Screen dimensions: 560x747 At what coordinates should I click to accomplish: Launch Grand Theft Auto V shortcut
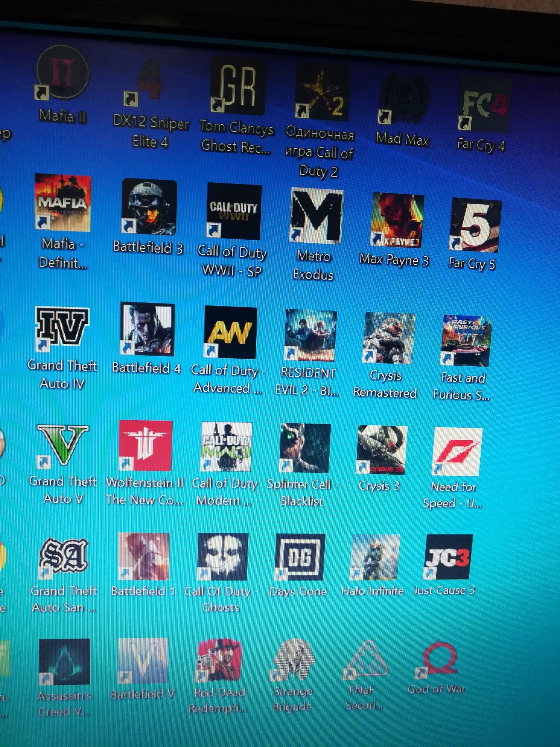63,446
